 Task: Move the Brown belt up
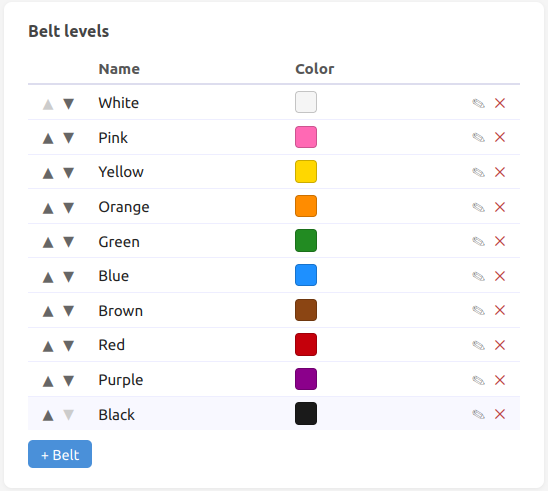(x=48, y=311)
